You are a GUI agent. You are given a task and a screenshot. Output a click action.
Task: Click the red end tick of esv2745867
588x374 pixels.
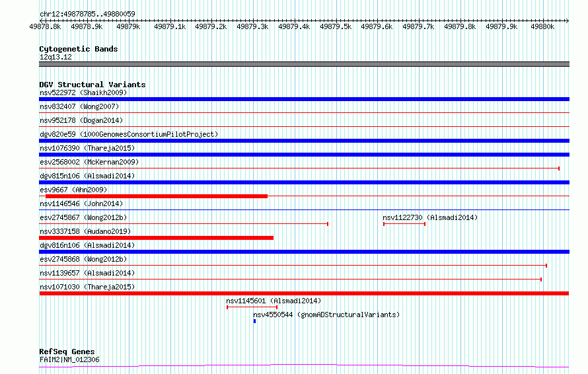coord(328,224)
